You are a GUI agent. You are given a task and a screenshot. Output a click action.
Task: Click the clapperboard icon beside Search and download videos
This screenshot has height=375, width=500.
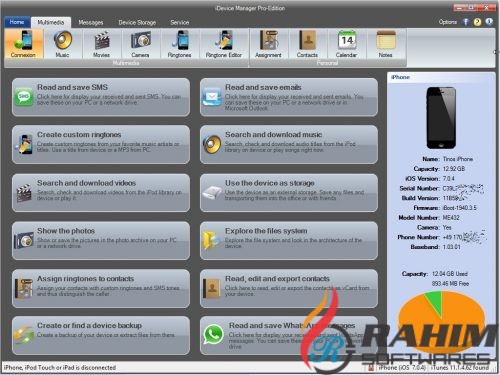point(24,193)
